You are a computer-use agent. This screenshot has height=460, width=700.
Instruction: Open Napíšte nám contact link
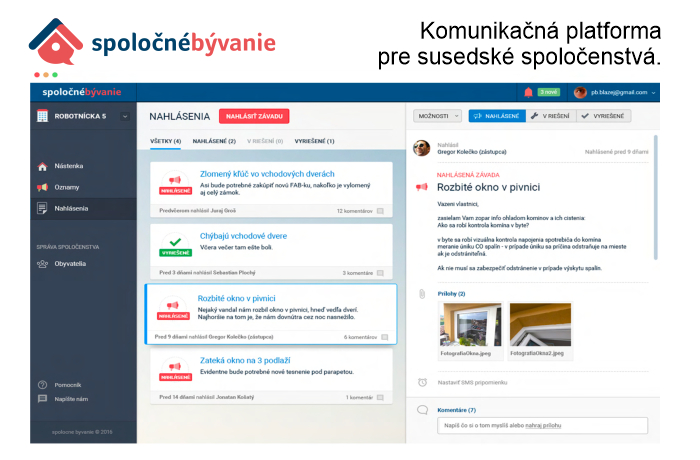click(71, 399)
